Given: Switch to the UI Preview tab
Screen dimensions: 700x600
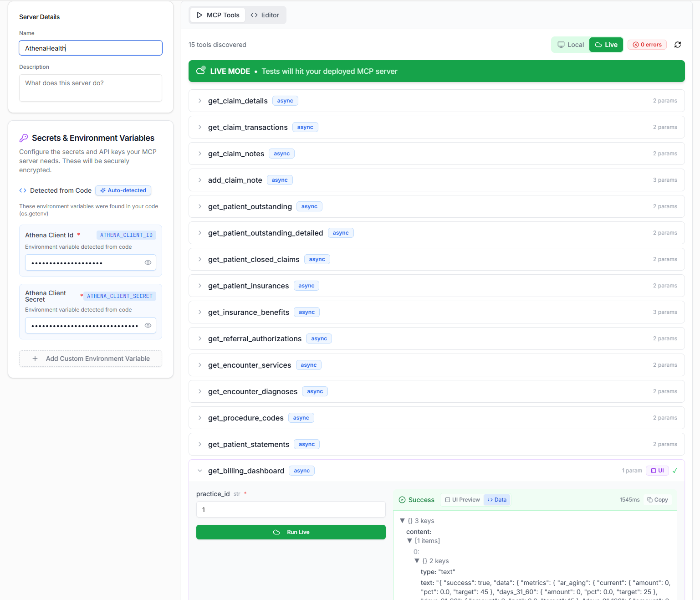Looking at the screenshot, I should [x=462, y=500].
